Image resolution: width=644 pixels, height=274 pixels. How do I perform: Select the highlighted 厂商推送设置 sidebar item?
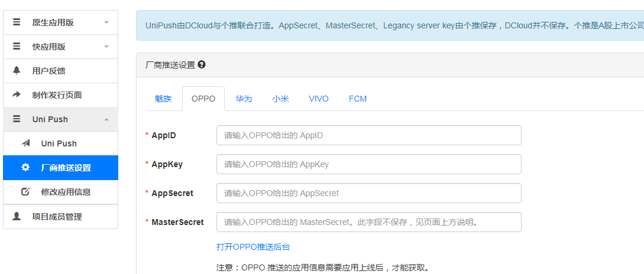point(60,167)
